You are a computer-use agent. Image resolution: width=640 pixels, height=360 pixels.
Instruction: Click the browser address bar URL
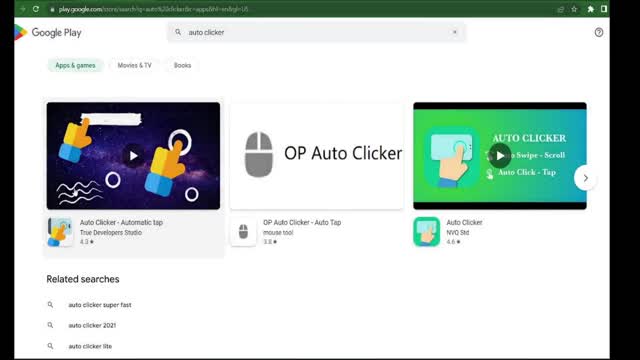153,9
